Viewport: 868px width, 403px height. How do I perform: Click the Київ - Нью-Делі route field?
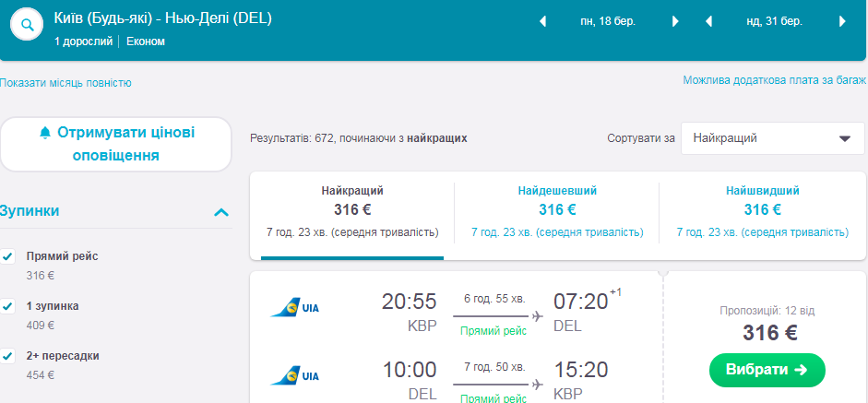click(162, 18)
